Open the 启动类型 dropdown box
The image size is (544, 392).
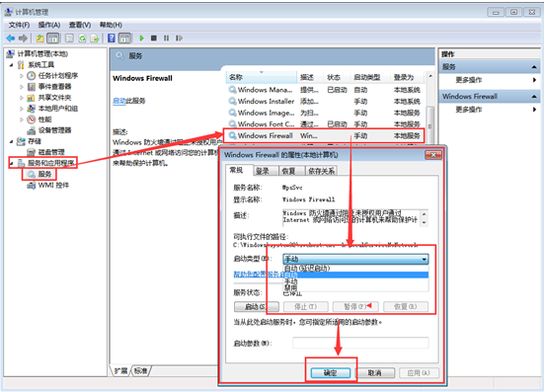coord(355,259)
